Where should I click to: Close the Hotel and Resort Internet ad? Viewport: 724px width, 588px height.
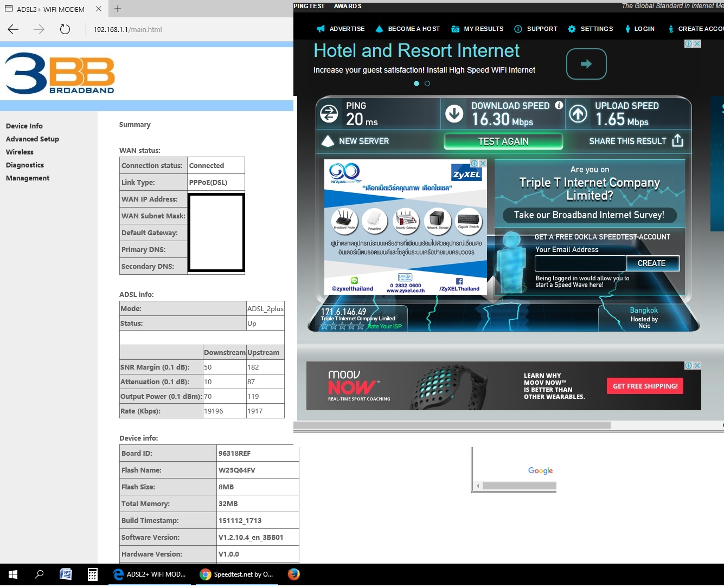coord(697,44)
